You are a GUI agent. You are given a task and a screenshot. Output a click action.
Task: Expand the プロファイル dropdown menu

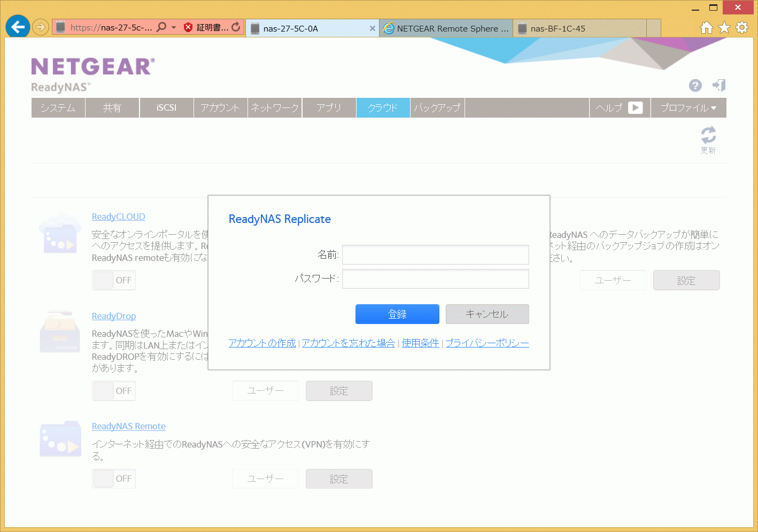point(688,107)
